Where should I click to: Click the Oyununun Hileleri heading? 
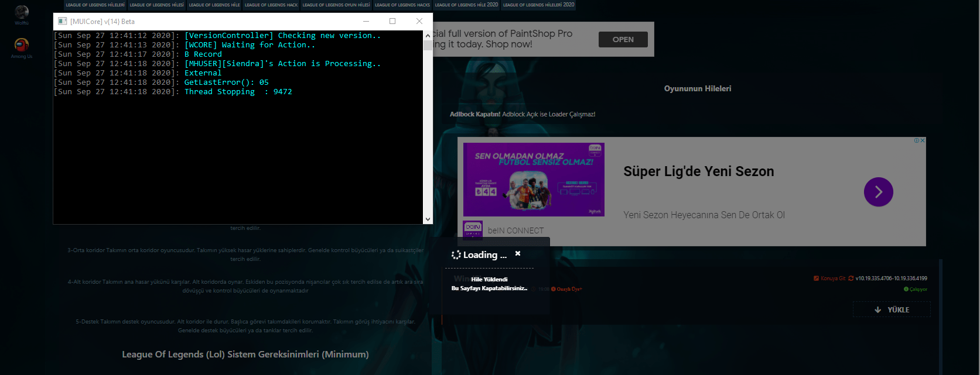coord(698,88)
